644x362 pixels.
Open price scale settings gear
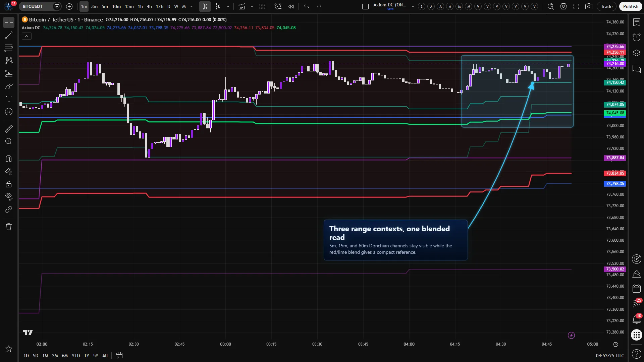coord(615,344)
